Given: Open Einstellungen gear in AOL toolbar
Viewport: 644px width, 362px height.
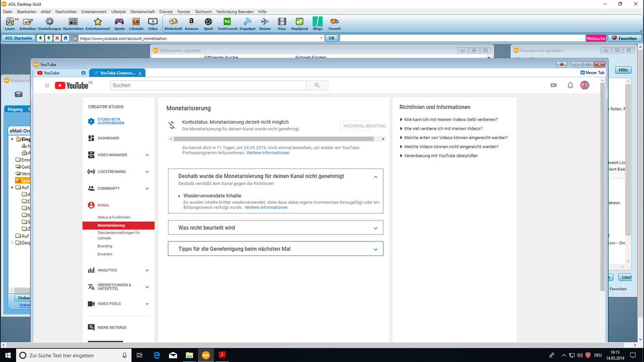Looking at the screenshot, I should pyautogui.click(x=49, y=23).
